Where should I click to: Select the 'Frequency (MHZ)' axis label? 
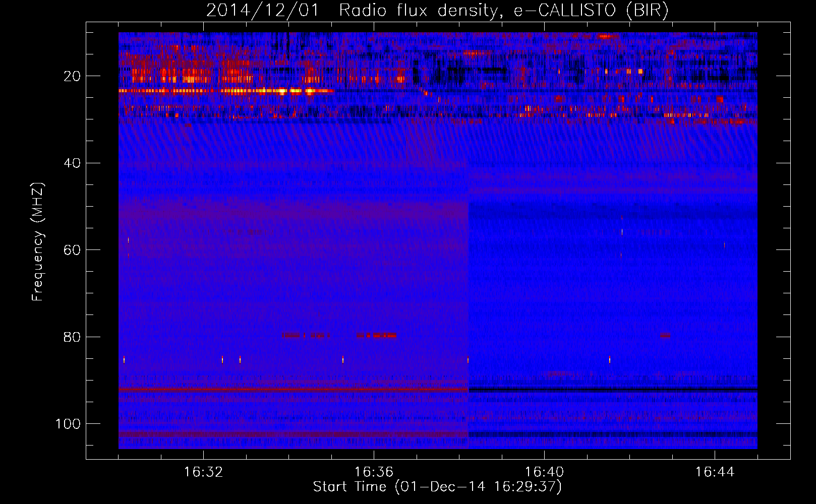pos(38,241)
